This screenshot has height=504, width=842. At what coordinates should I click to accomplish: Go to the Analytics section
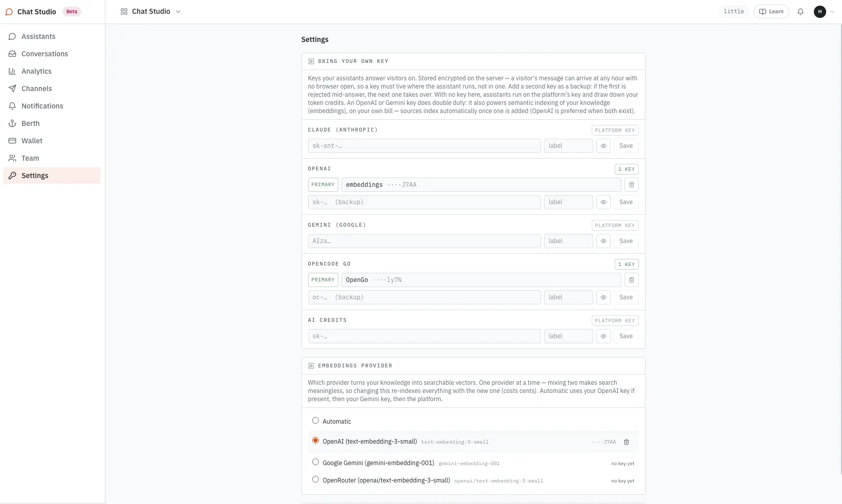tap(52, 71)
